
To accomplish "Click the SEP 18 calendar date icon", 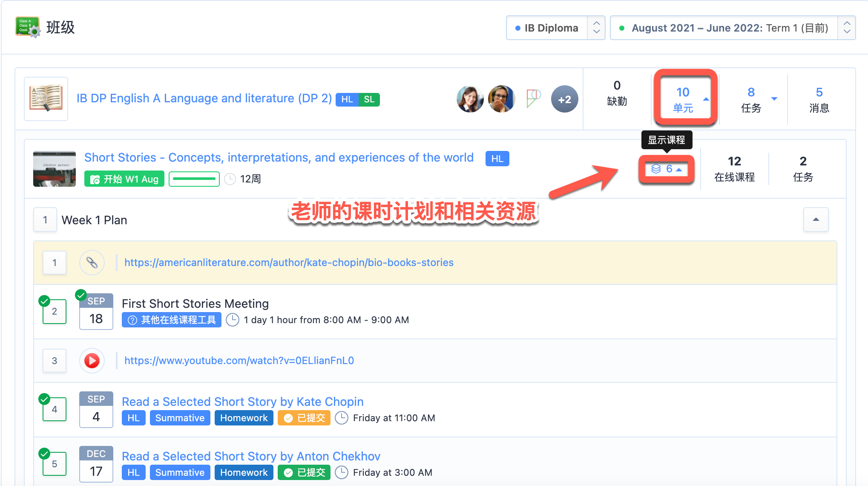I will tap(96, 311).
